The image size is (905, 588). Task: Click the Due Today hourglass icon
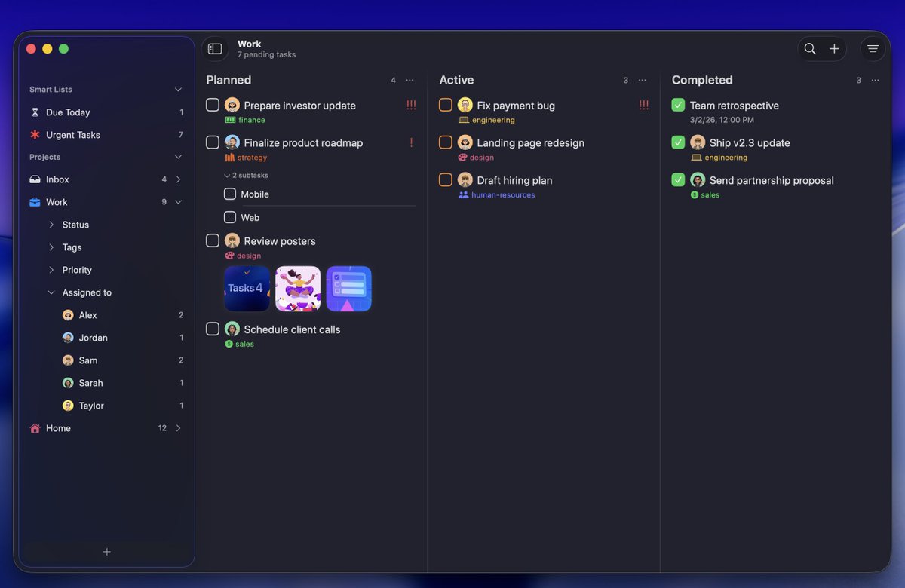click(x=35, y=112)
